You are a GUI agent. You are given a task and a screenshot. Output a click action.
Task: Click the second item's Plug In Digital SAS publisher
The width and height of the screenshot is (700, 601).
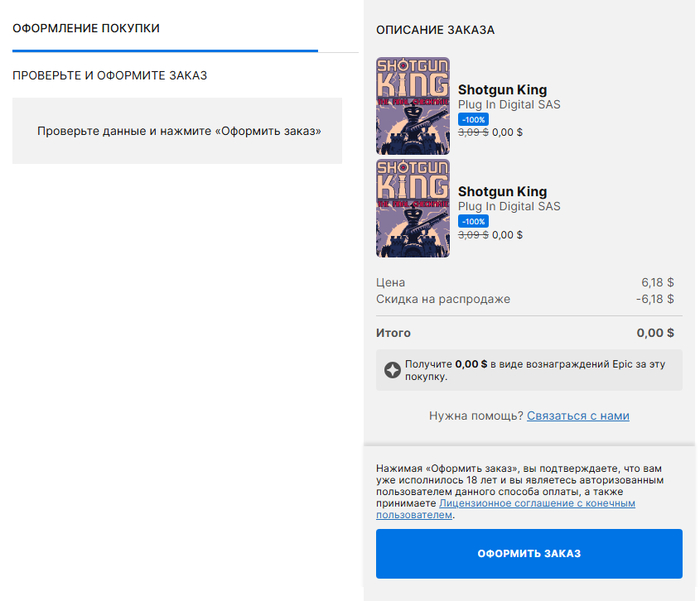[x=509, y=207]
